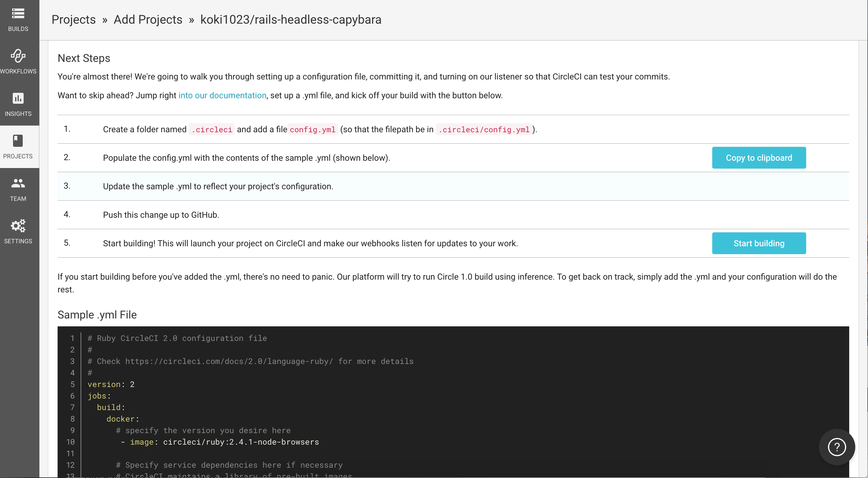Image resolution: width=868 pixels, height=478 pixels.
Task: Click the 'If you start building before' paragraph
Action: click(x=447, y=283)
